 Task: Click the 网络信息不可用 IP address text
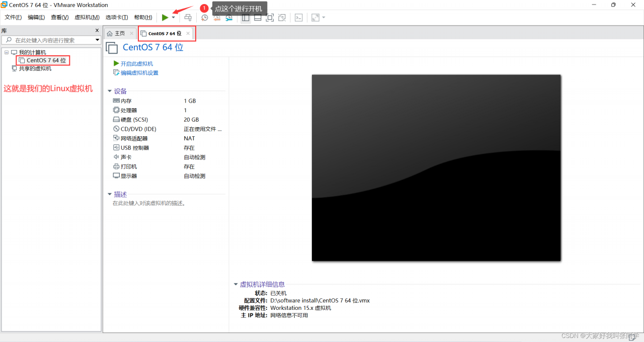point(289,315)
